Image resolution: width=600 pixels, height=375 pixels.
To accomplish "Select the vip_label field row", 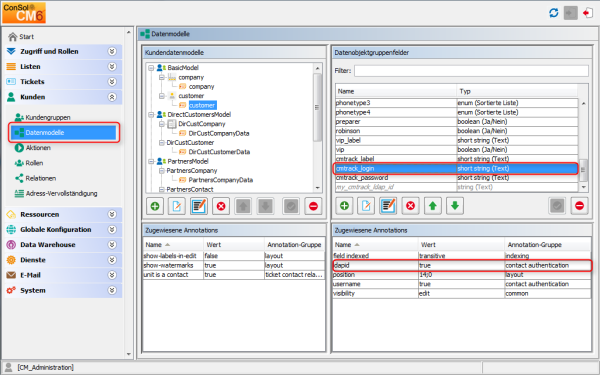I will point(457,140).
